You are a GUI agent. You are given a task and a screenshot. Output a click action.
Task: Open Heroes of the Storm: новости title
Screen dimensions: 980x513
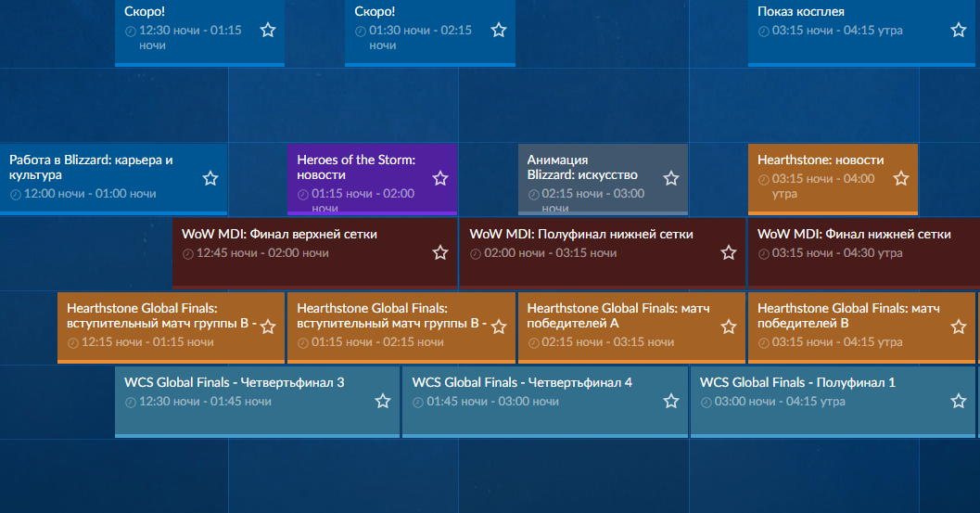[356, 168]
